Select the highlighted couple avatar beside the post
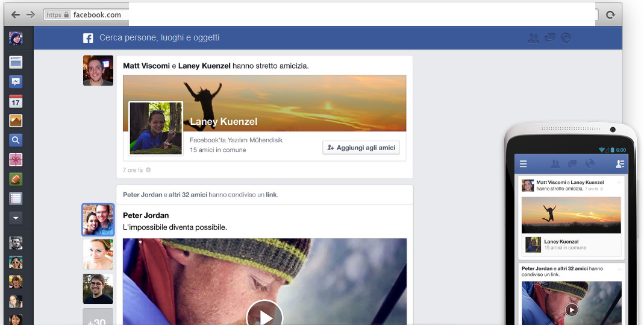Viewport: 644px width, 325px height. (98, 220)
